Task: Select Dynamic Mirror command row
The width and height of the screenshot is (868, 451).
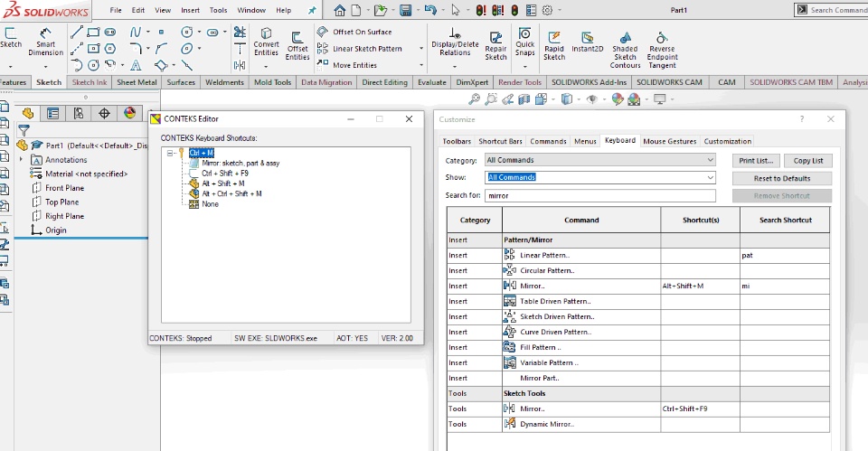Action: pyautogui.click(x=637, y=424)
